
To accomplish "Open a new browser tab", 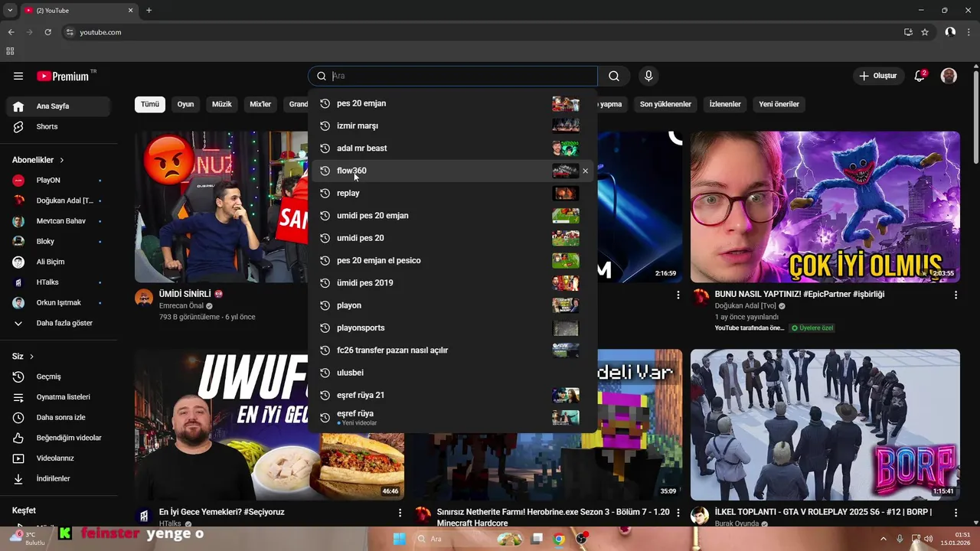I will coord(149,10).
